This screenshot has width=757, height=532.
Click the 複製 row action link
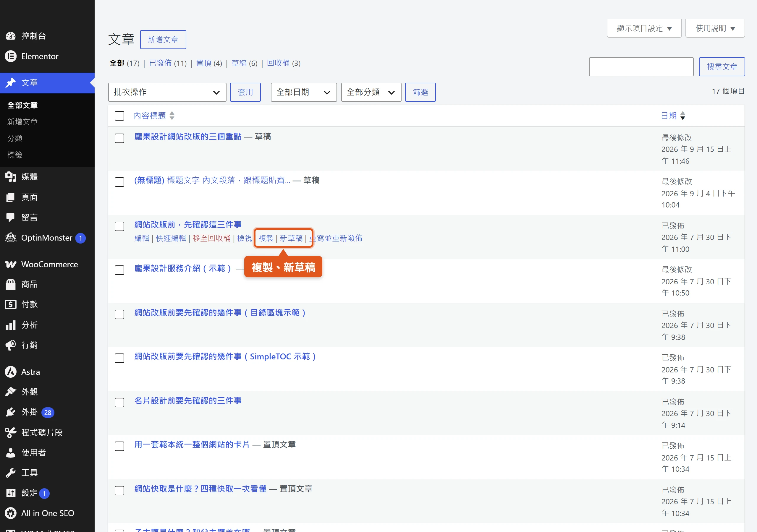pos(266,238)
